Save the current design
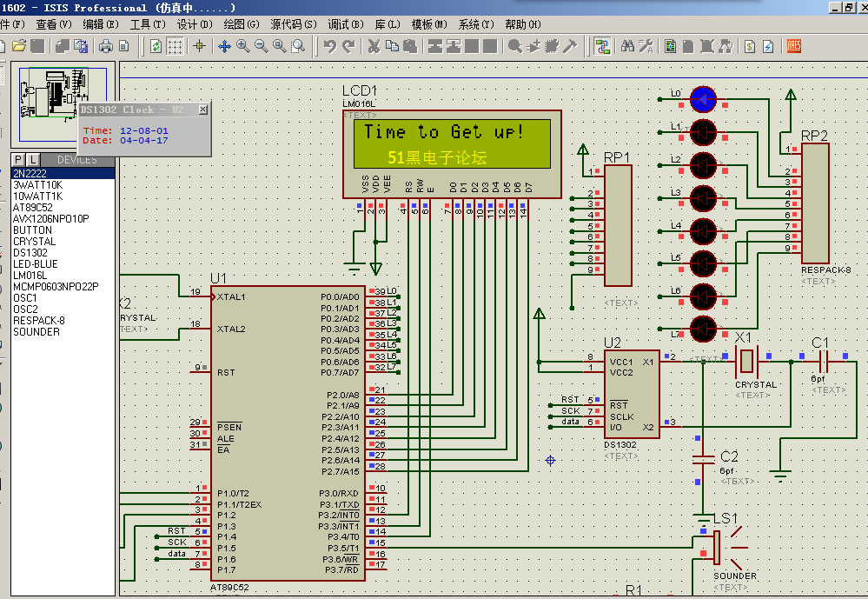Viewport: 868px width, 599px height. tap(37, 46)
